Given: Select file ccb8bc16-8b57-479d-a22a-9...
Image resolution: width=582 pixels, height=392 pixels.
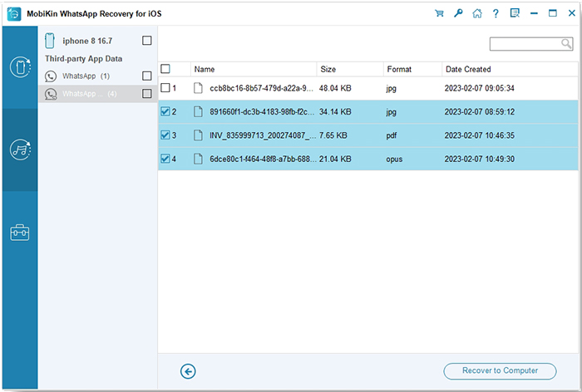Looking at the screenshot, I should tap(261, 88).
